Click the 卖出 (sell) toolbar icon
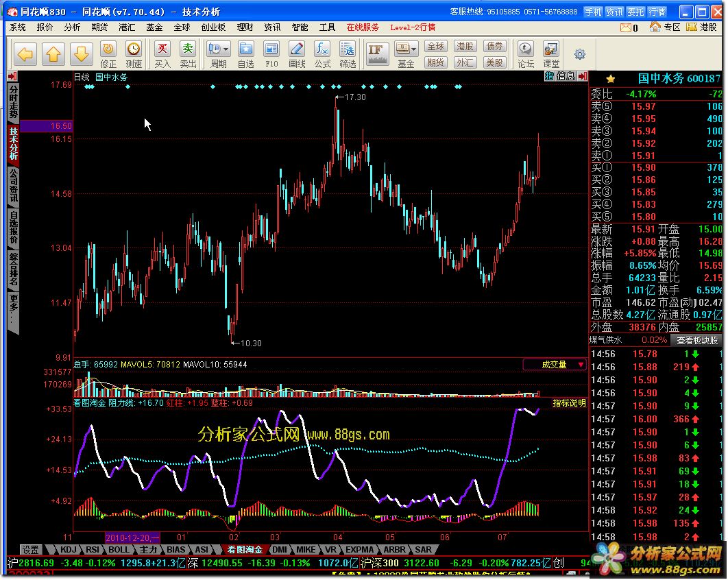The height and width of the screenshot is (580, 728). click(x=188, y=54)
